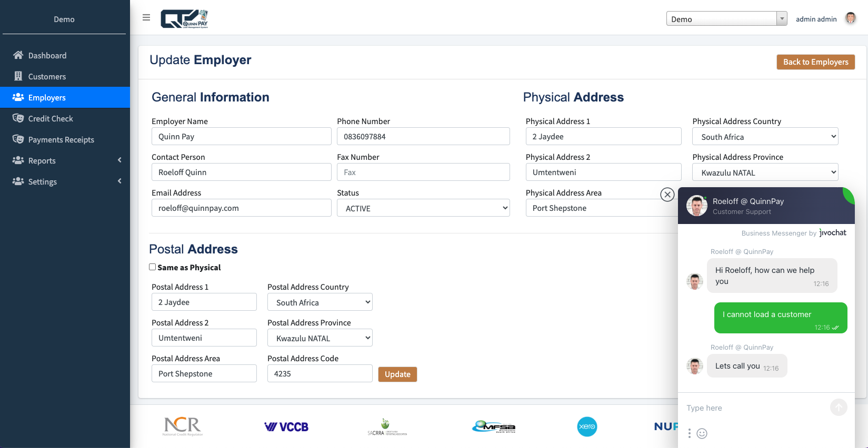Viewport: 868px width, 448px height.
Task: Click Back to Employers button
Action: (x=815, y=62)
